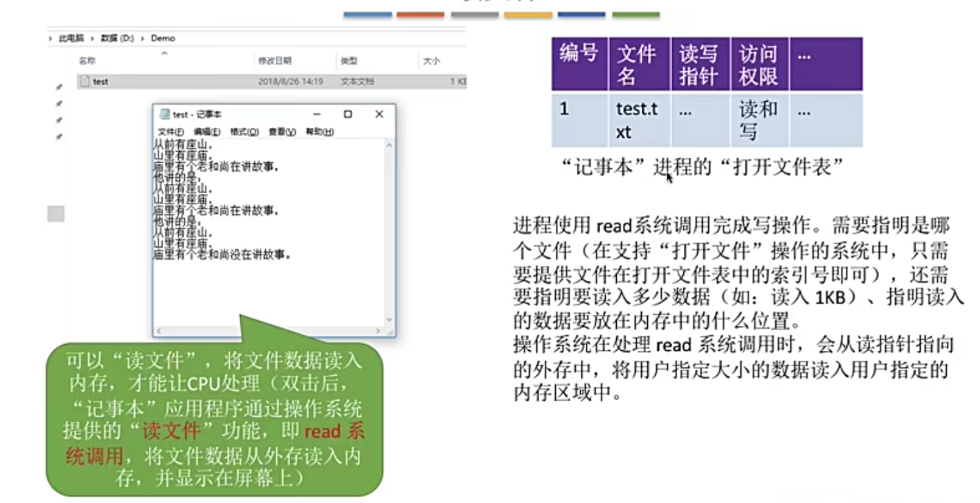This screenshot has width=980, height=503.
Task: Click the 数据 (D:) breadcrumb
Action: [117, 38]
